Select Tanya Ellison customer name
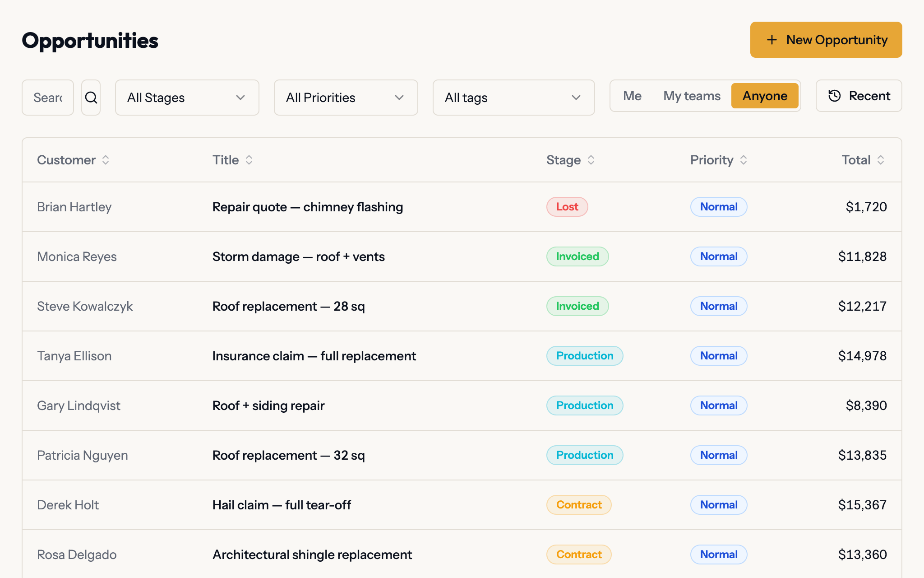This screenshot has width=924, height=578. coord(74,356)
